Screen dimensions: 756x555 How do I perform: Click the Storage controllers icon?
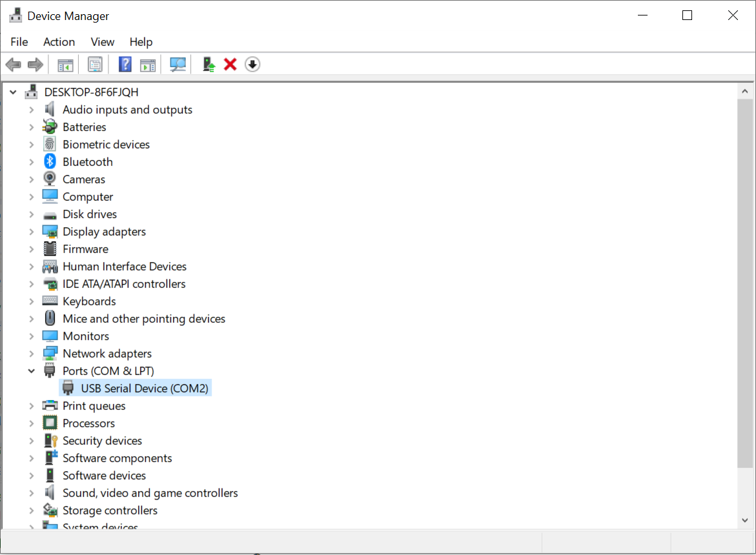pyautogui.click(x=50, y=510)
